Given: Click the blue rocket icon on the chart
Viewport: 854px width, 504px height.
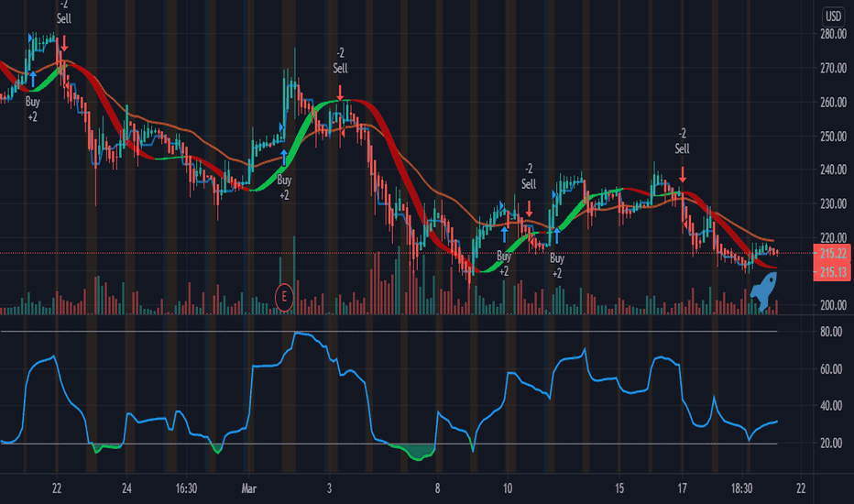Looking at the screenshot, I should click(x=764, y=291).
